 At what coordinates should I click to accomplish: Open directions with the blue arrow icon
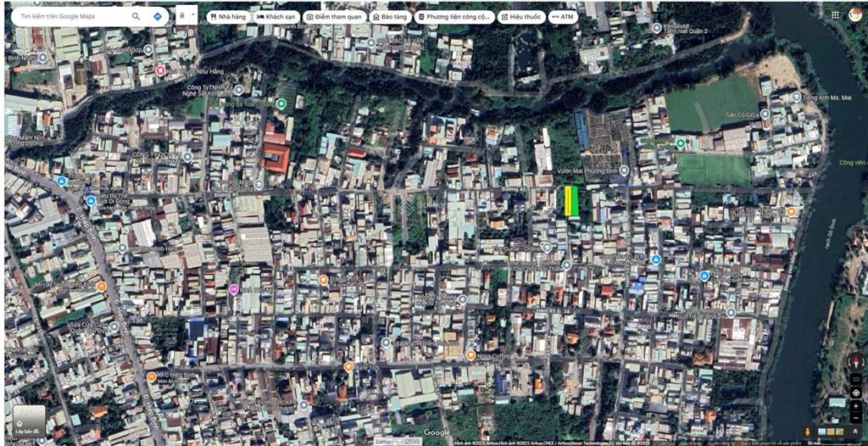(159, 16)
